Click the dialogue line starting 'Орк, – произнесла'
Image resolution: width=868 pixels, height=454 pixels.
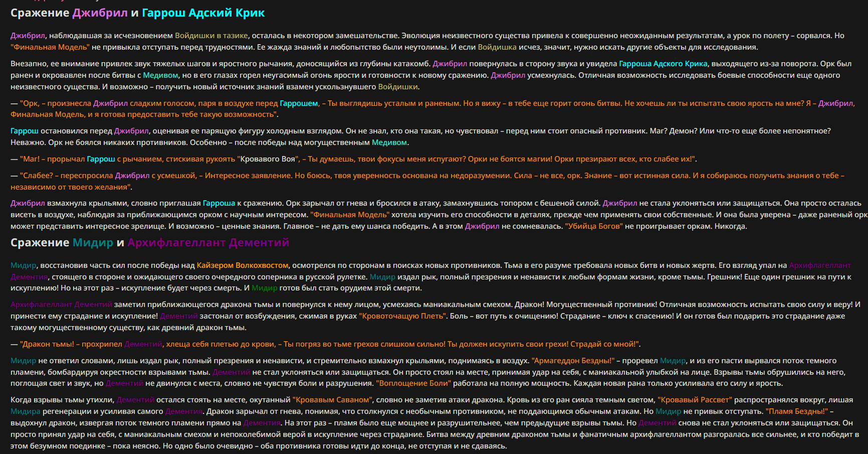433,109
